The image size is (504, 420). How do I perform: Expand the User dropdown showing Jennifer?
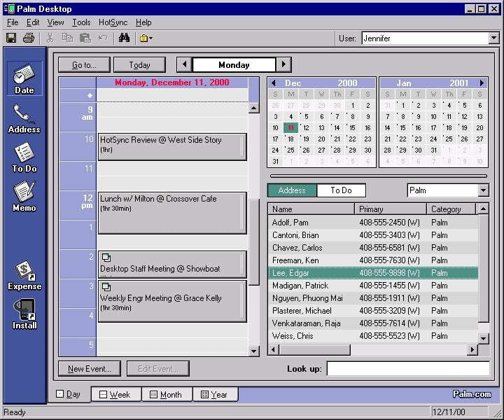pos(493,38)
